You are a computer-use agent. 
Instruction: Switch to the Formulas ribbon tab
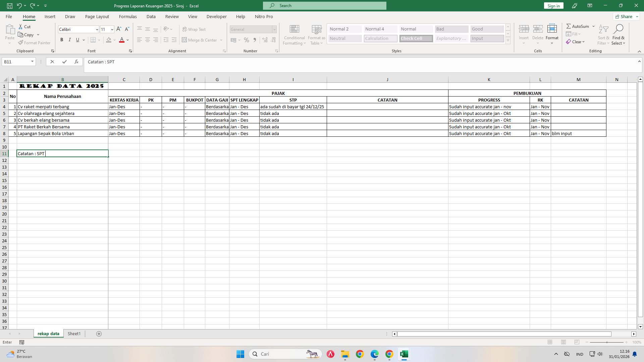click(x=128, y=16)
